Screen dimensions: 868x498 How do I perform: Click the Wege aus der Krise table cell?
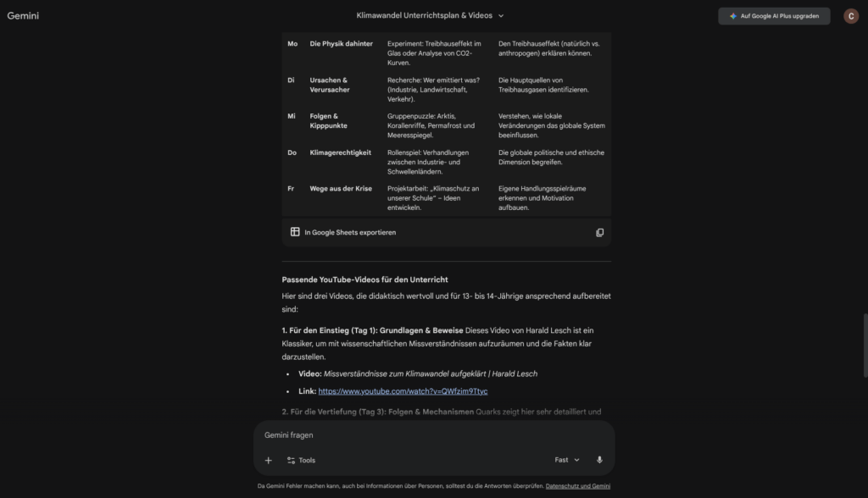[341, 188]
